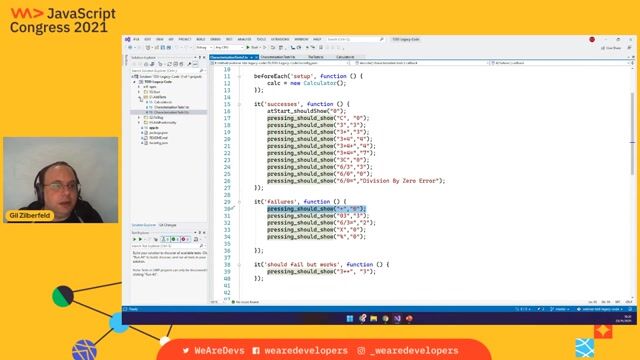640x360 pixels.
Task: Expand the 02-FixBug folder
Action: [x=139, y=118]
